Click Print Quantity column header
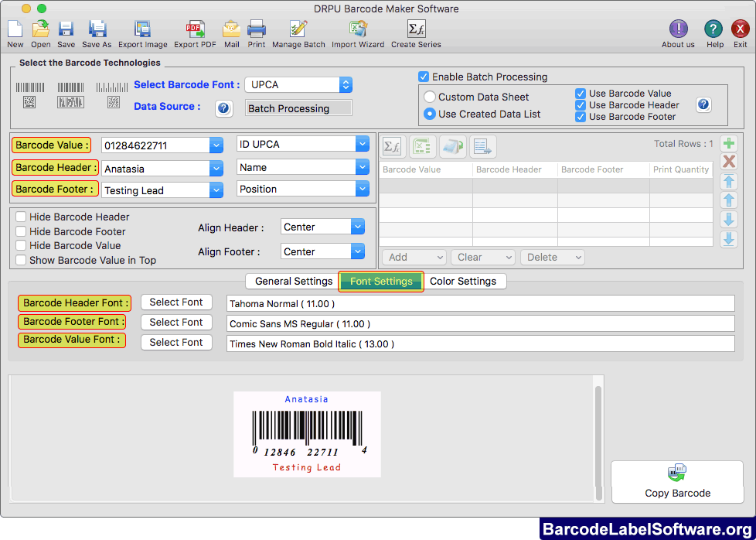756x540 pixels. 681,169
